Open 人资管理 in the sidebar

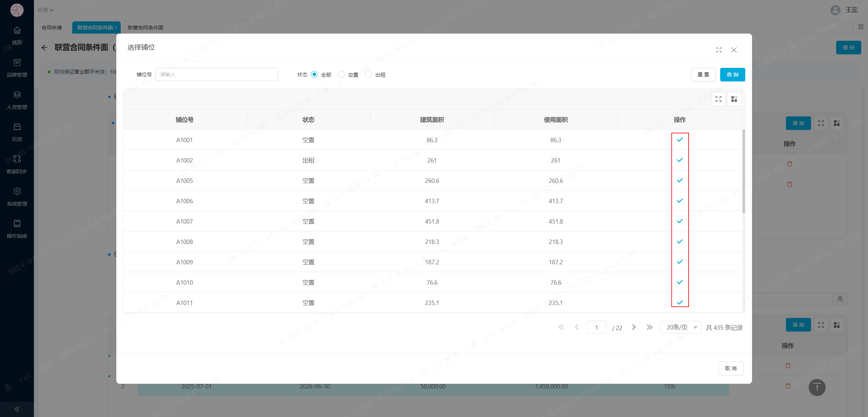pyautogui.click(x=17, y=100)
